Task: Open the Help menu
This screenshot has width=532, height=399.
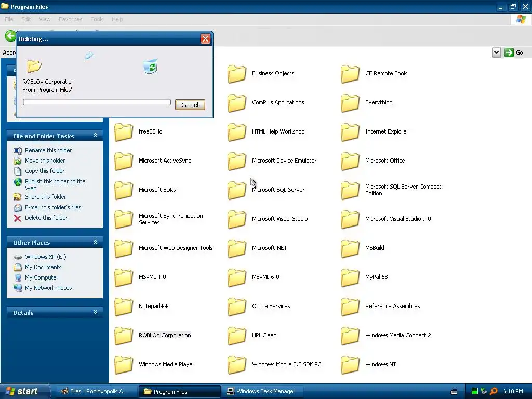Action: [117, 19]
